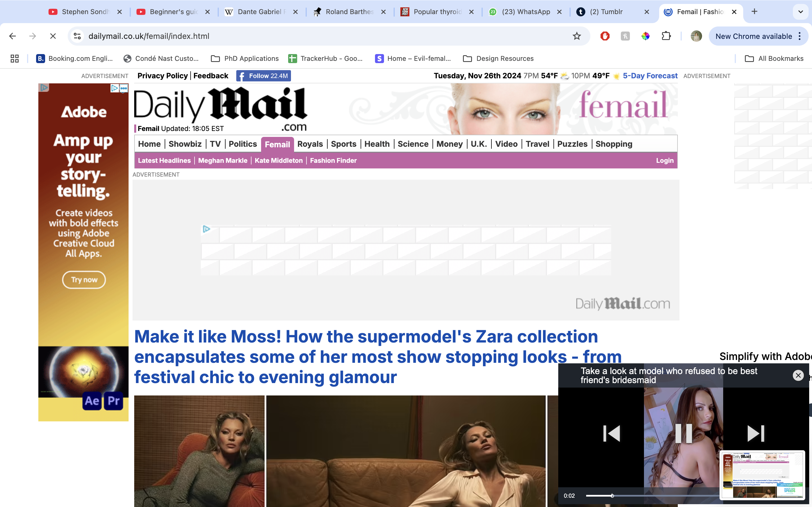This screenshot has height=507, width=812.
Task: Open the 5-Day Forecast link
Action: (650, 76)
